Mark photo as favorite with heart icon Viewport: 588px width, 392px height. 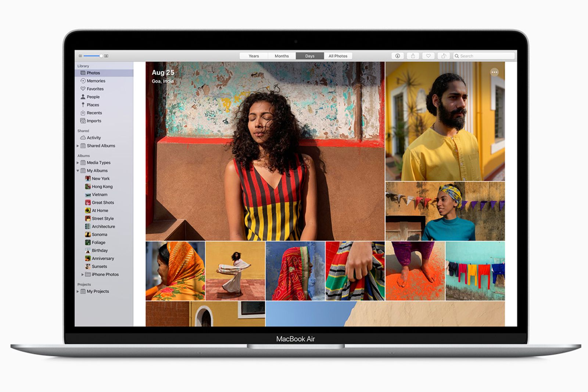(428, 56)
